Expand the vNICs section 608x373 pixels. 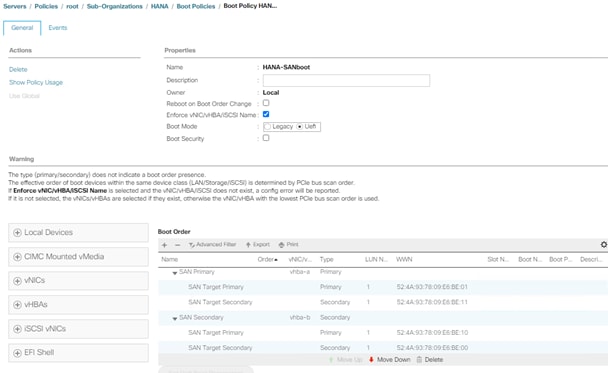(x=78, y=280)
